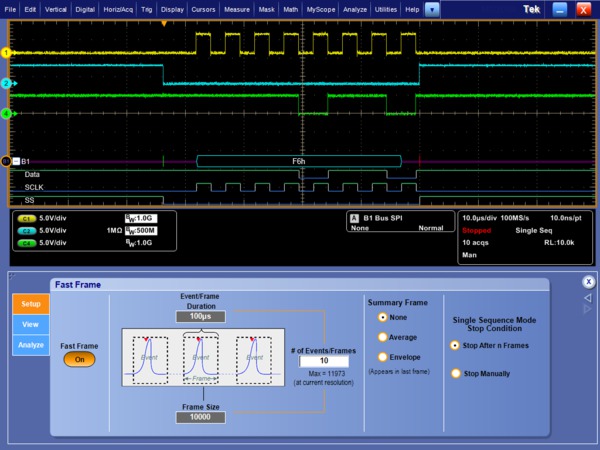Click the B1 bus waveform handle
This screenshot has height=450, width=600.
(5, 160)
